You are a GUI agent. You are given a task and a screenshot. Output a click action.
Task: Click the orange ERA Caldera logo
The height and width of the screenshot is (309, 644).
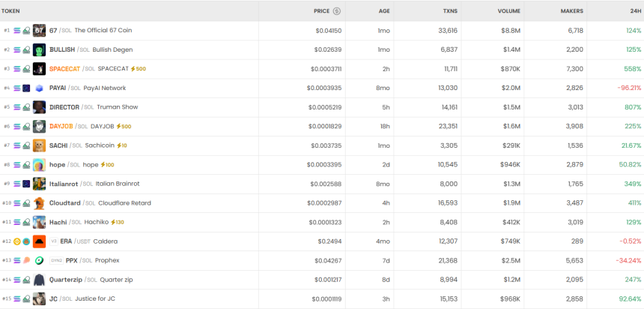tap(39, 241)
